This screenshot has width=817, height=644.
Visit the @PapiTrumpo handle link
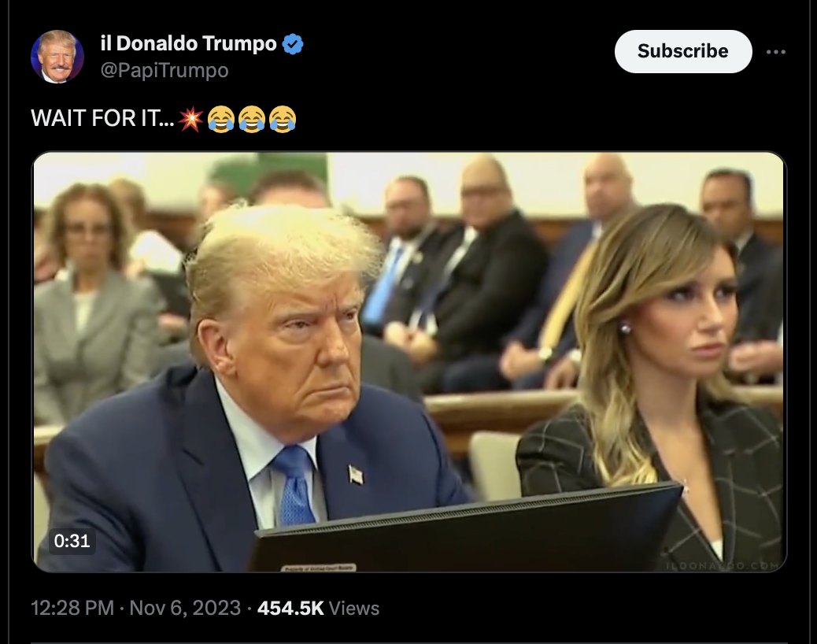pos(165,70)
